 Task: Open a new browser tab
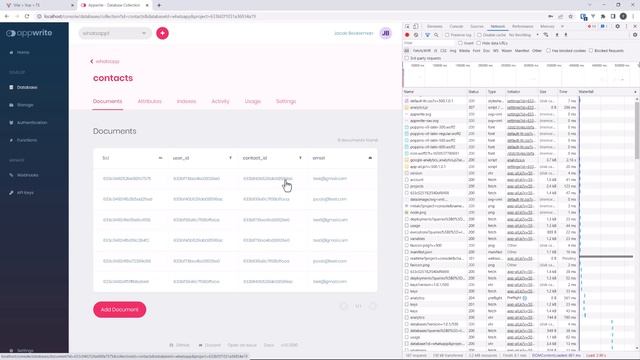coord(159,5)
